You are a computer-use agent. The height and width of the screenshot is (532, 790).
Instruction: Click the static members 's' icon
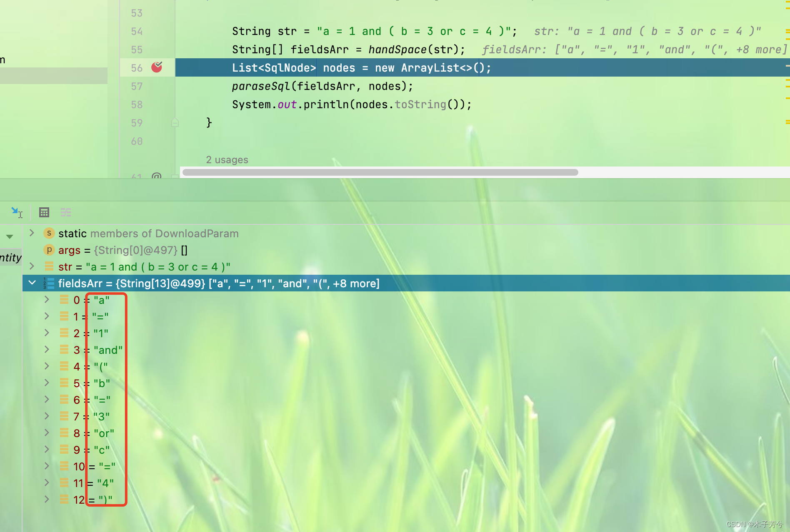49,233
